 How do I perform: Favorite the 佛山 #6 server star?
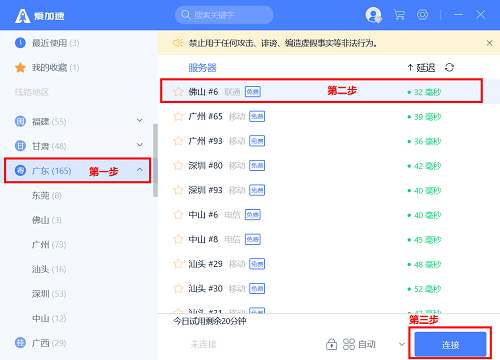178,92
